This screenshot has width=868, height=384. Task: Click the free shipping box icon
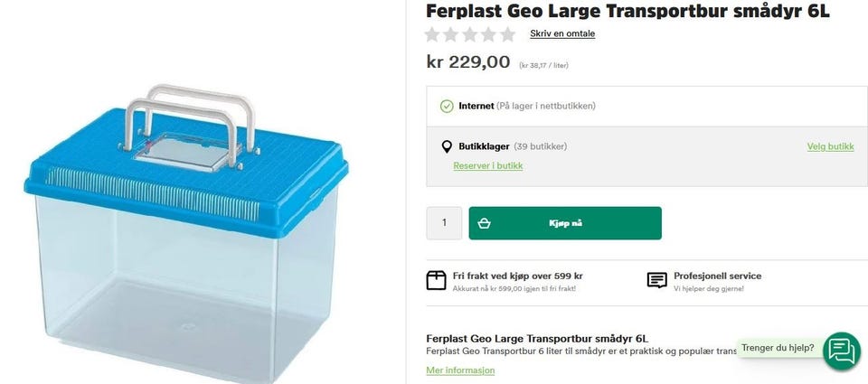click(x=437, y=280)
